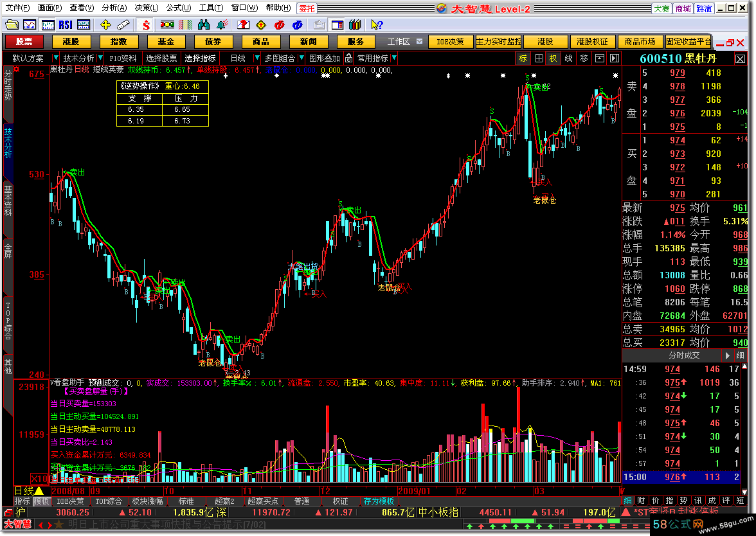Toggle the 指标 bottom mode button
This screenshot has height=536, width=756.
pyautogui.click(x=22, y=501)
